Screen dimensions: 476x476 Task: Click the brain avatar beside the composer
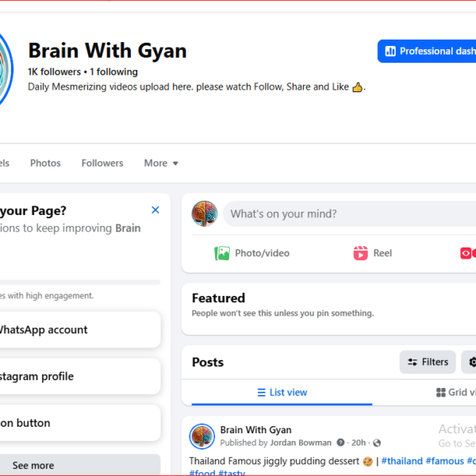click(205, 213)
